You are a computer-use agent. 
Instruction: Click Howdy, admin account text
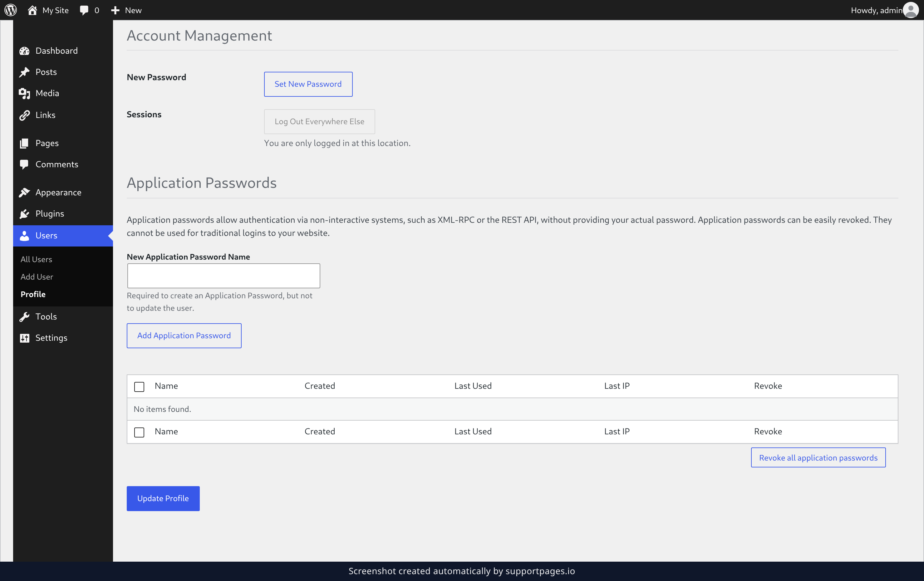pos(877,10)
